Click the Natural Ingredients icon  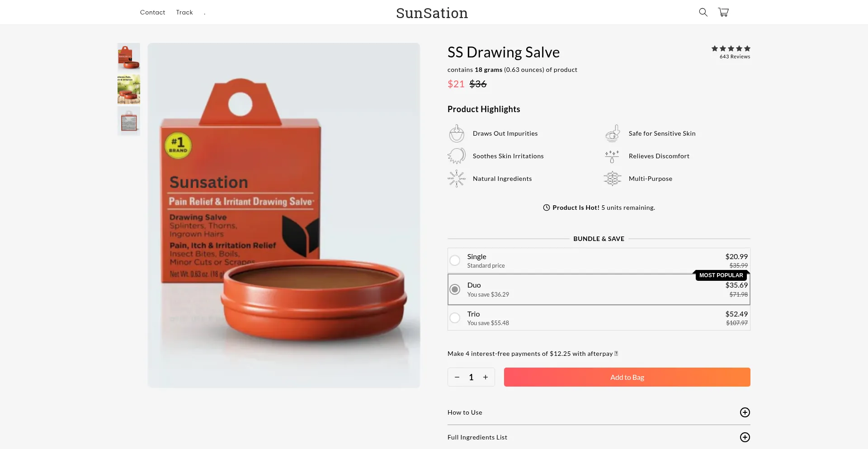pyautogui.click(x=457, y=179)
